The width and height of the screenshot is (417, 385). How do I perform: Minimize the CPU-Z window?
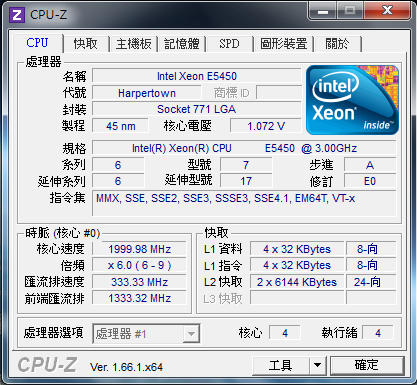pyautogui.click(x=323, y=11)
